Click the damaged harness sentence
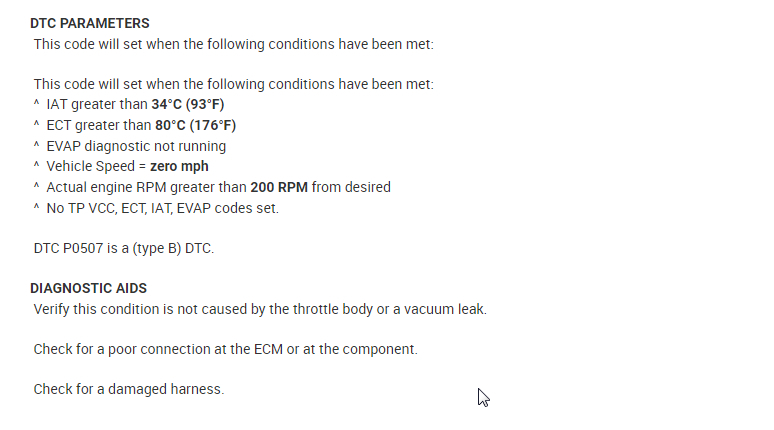The width and height of the screenshot is (774, 430). coord(128,389)
